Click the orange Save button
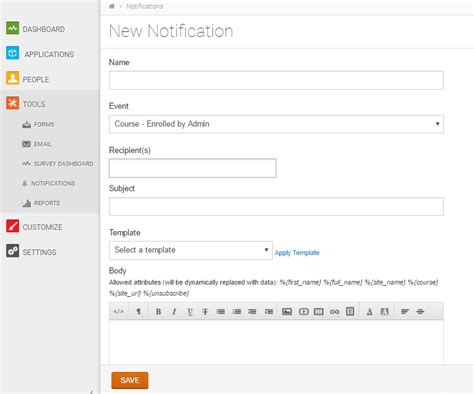The height and width of the screenshot is (394, 474). (x=130, y=380)
